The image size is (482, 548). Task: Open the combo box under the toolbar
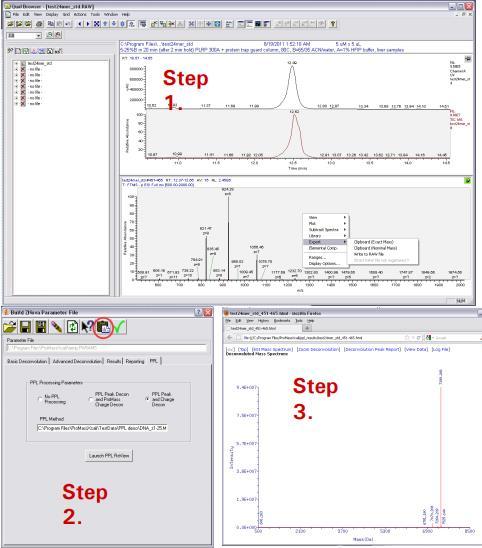[x=38, y=35]
